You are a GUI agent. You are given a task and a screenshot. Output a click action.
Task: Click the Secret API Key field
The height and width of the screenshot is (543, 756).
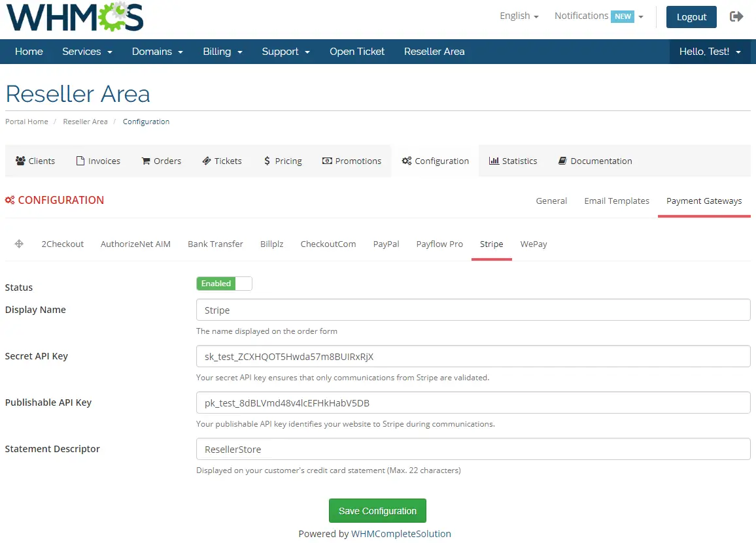coord(473,356)
